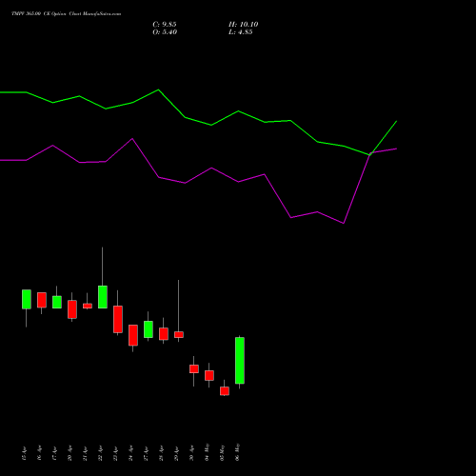This screenshot has height=476, width=476.
Task: Select the red 29 Apr candle with tall wick
Action: coord(179,334)
